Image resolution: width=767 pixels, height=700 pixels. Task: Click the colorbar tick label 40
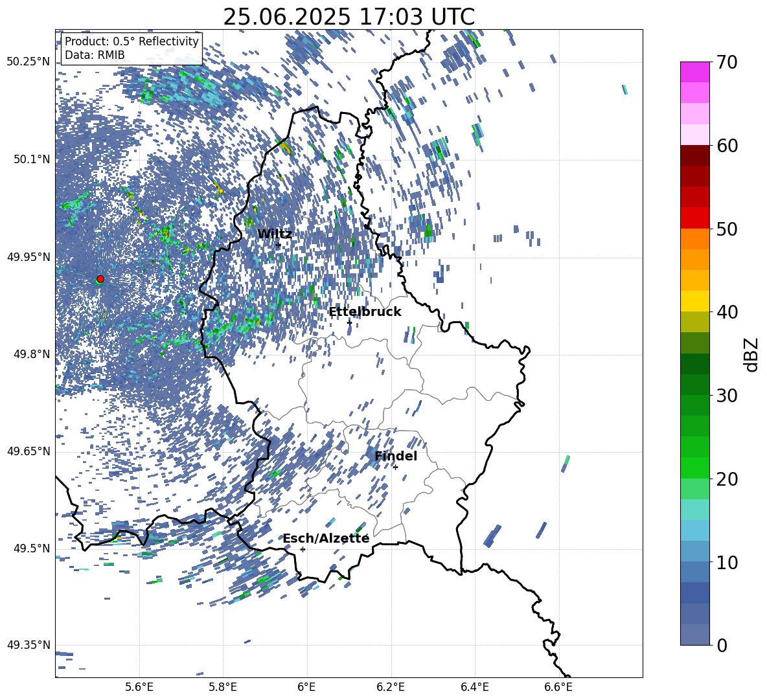tap(727, 312)
